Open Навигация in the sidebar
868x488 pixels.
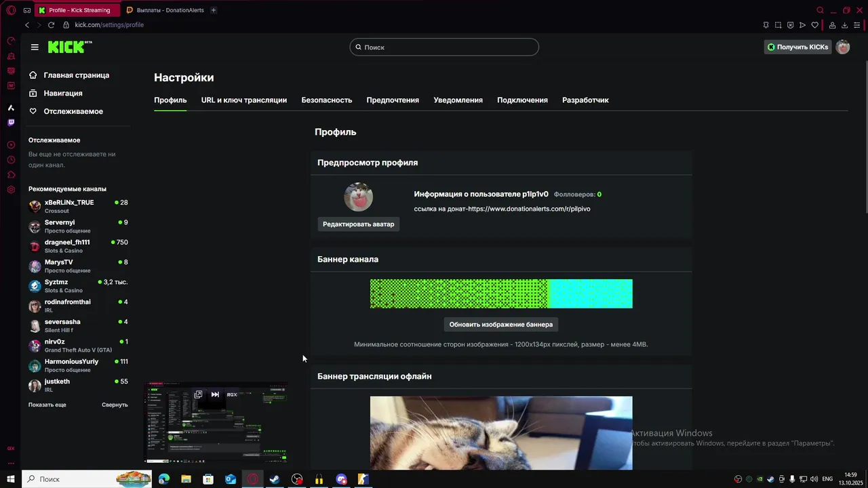pyautogui.click(x=56, y=94)
